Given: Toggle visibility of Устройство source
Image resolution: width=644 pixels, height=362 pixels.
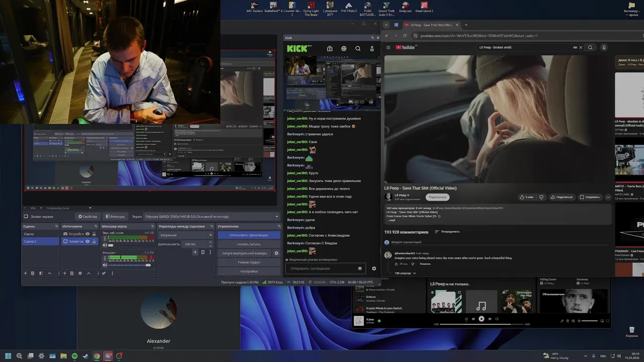Looking at the screenshot, I should pyautogui.click(x=88, y=234).
